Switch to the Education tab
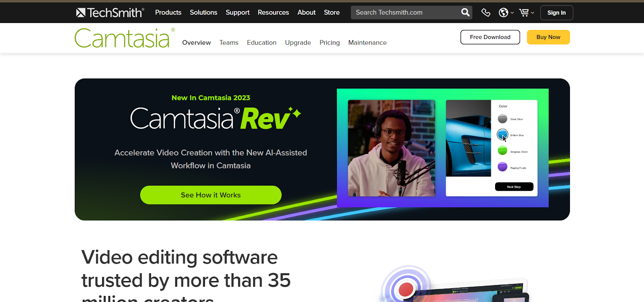644x302 pixels. click(262, 43)
